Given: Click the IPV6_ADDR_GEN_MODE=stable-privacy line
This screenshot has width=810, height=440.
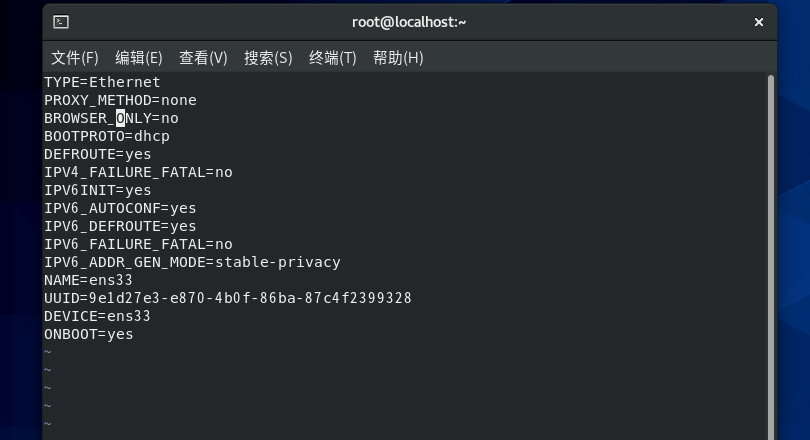Looking at the screenshot, I should (x=192, y=262).
